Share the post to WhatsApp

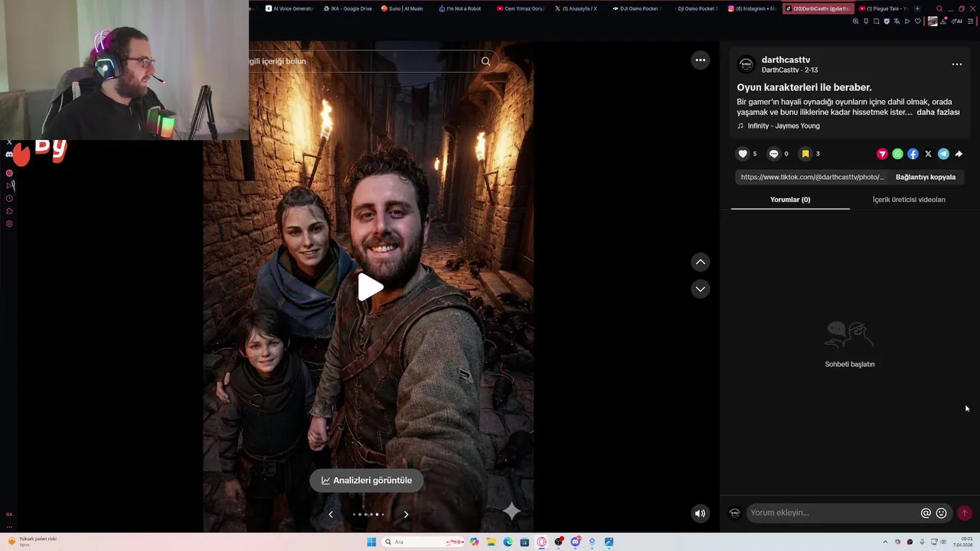coord(897,154)
